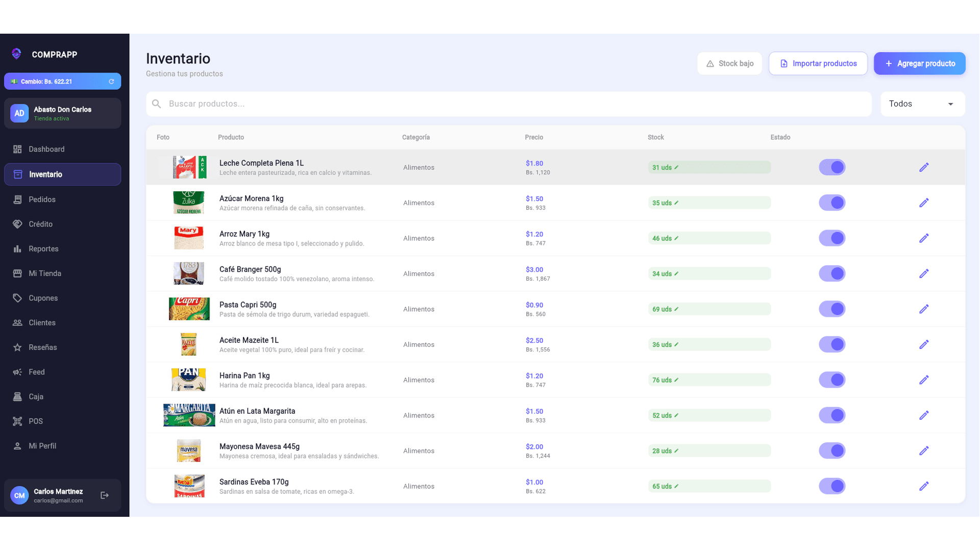Select Cupones menu item
This screenshot has width=980, height=551.
[62, 298]
